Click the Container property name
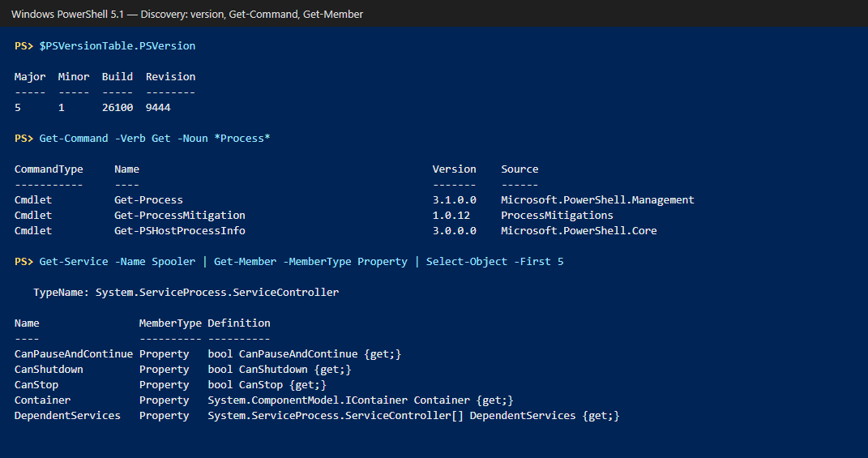This screenshot has width=868, height=458. coord(43,400)
